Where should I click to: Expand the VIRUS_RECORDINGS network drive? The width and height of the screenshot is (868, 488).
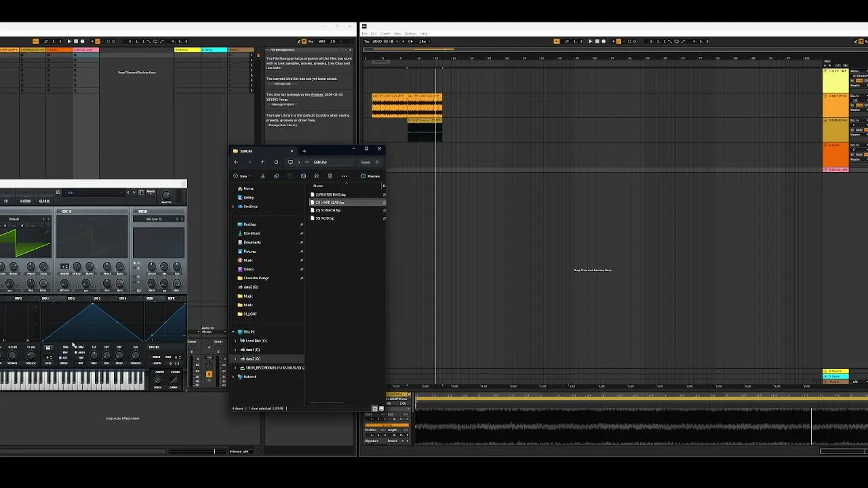[x=235, y=368]
